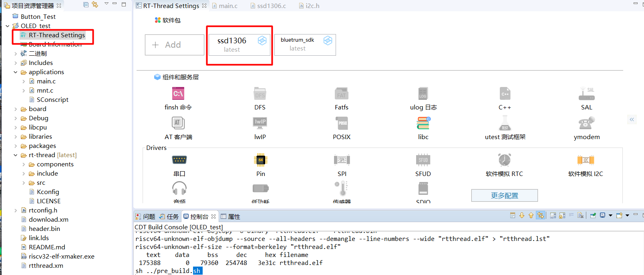The width and height of the screenshot is (644, 275).
Task: Toggle Link with Editor in project explorer
Action: point(95,4)
